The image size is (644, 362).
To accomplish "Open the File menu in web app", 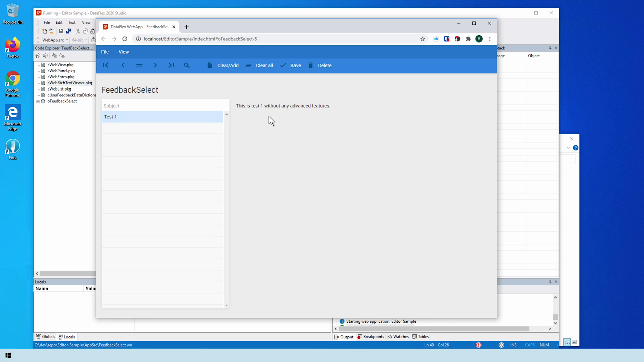I will coord(105,52).
